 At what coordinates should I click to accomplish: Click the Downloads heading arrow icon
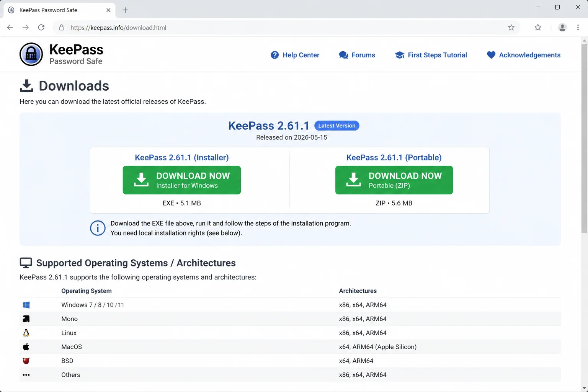[26, 86]
